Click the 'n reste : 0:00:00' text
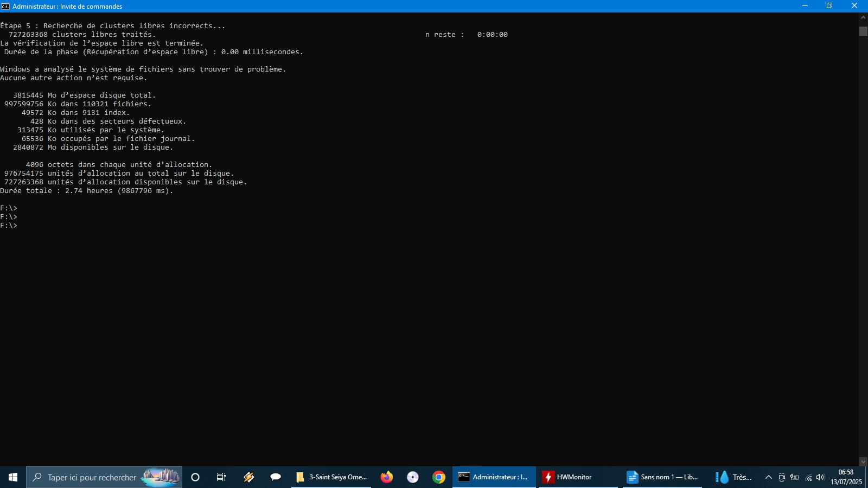Image resolution: width=868 pixels, height=488 pixels. point(467,35)
